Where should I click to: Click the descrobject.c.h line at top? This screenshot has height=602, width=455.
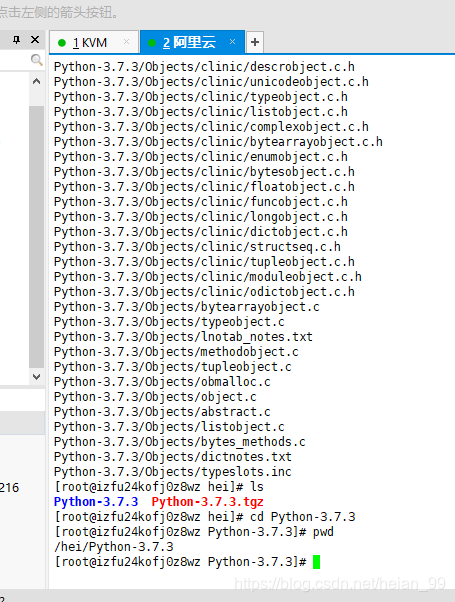coord(204,67)
